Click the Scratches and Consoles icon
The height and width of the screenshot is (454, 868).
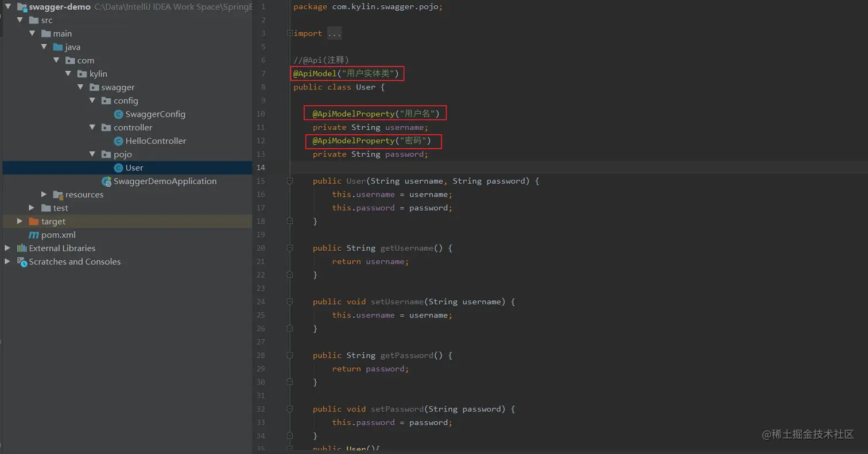click(x=22, y=261)
